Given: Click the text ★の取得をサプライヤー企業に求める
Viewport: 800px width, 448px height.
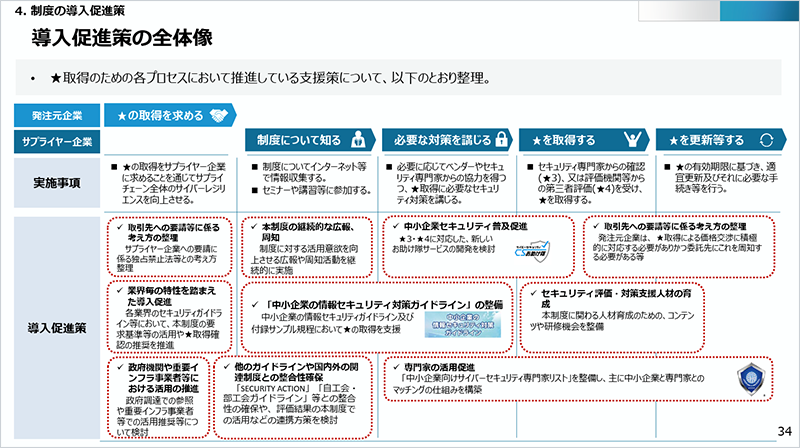Looking at the screenshot, I should [173, 183].
